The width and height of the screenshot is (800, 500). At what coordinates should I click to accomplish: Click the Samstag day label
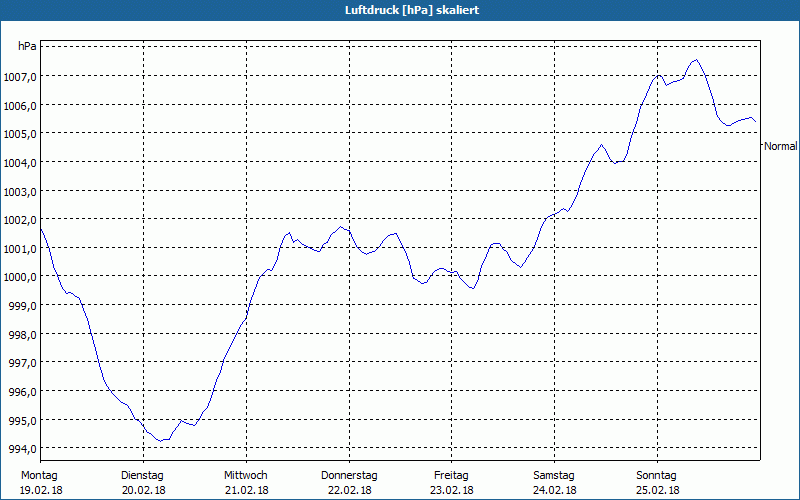pyautogui.click(x=554, y=476)
